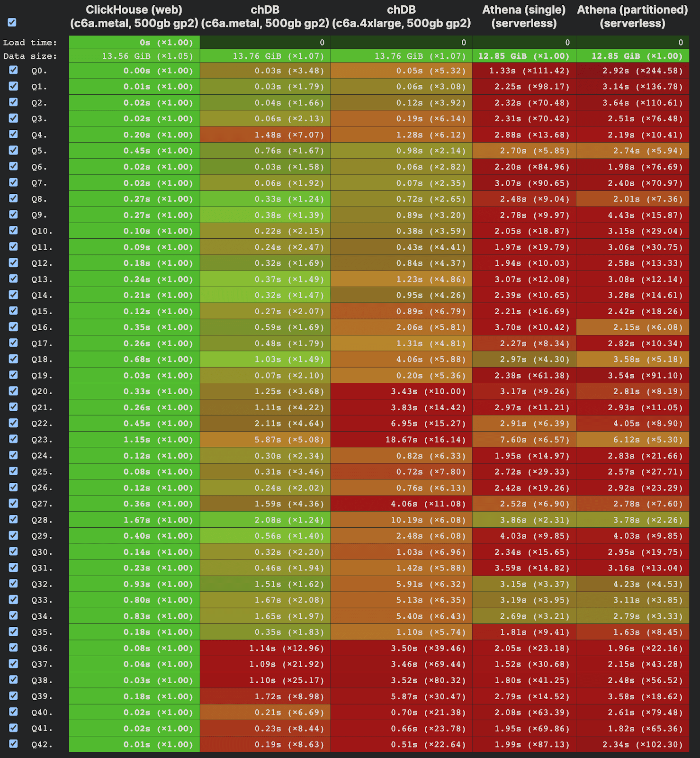Image resolution: width=700 pixels, height=758 pixels.
Task: Uncheck the Q30 checkbox
Action: [x=13, y=551]
